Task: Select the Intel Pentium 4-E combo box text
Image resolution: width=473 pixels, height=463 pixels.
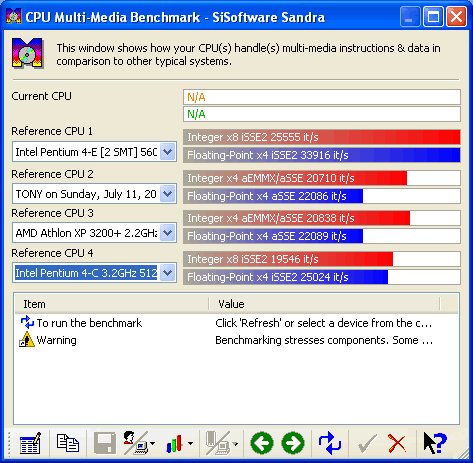Action: (86, 152)
